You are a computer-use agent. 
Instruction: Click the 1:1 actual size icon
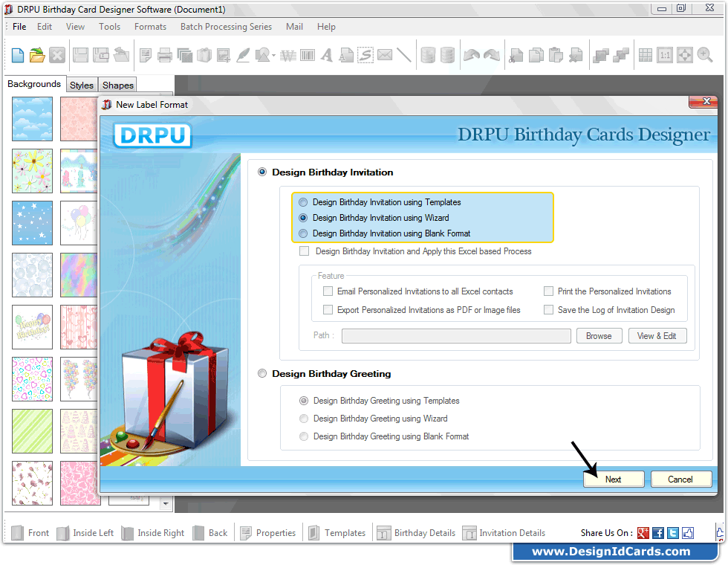tap(665, 55)
